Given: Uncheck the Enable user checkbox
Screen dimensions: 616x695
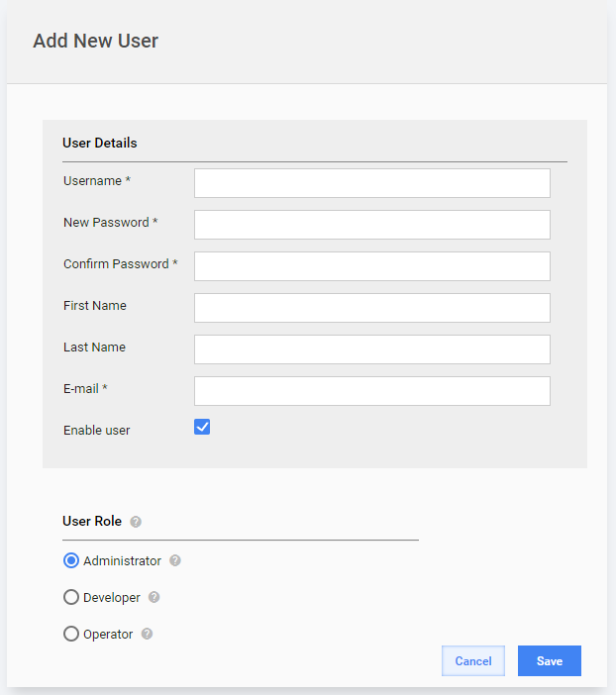Looking at the screenshot, I should coord(202,427).
